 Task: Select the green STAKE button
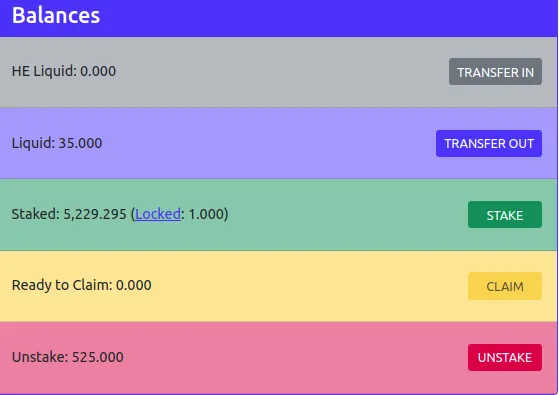click(505, 215)
